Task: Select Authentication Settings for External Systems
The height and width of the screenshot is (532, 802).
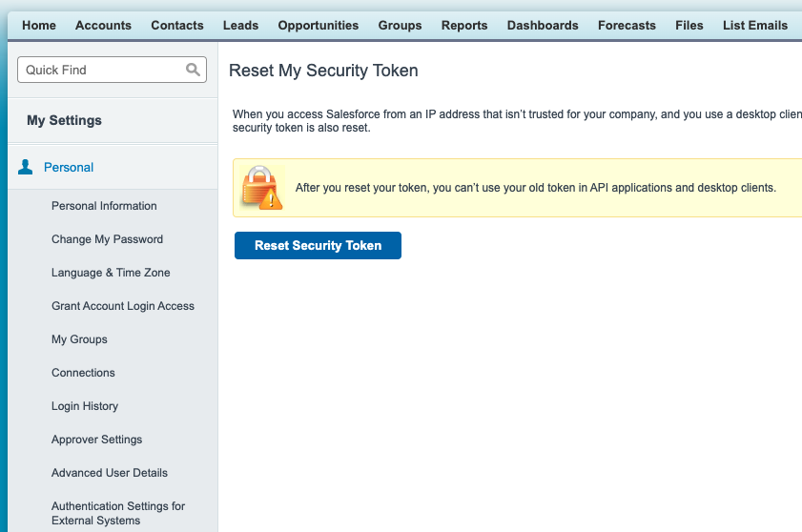Action: [118, 513]
